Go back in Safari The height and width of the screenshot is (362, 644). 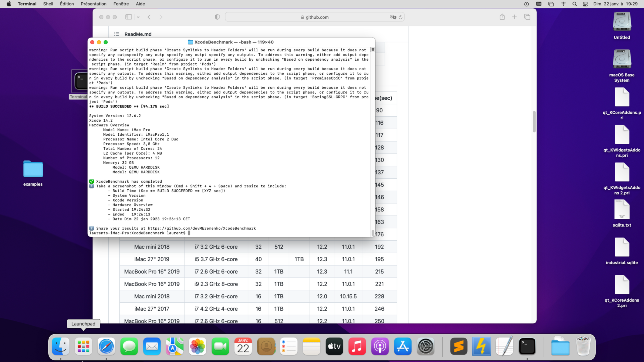point(149,17)
